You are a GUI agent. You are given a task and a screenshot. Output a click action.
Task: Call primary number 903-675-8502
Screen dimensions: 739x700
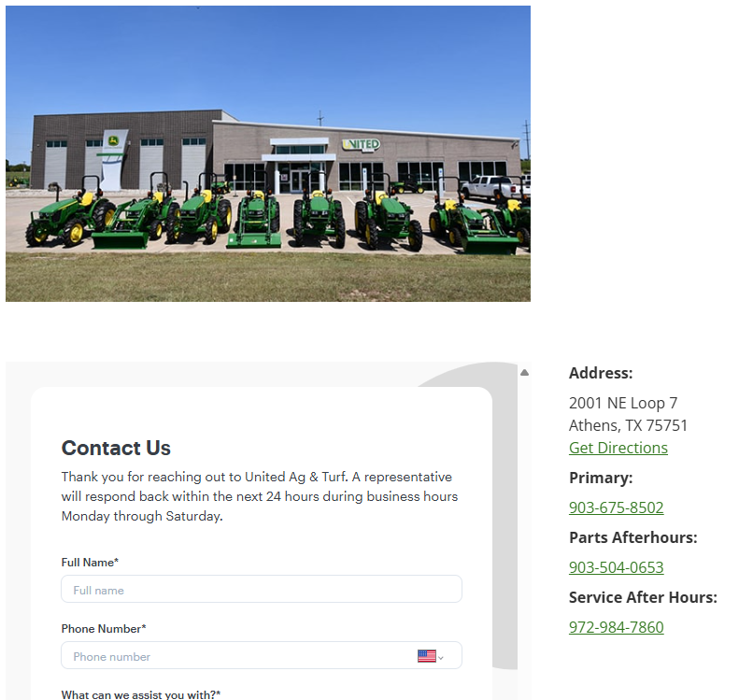coord(616,507)
